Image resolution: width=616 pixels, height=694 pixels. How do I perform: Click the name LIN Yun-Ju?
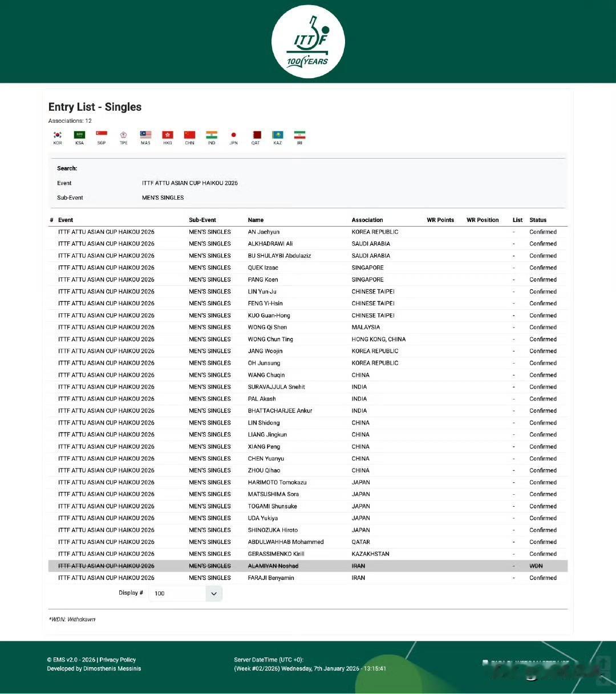262,292
